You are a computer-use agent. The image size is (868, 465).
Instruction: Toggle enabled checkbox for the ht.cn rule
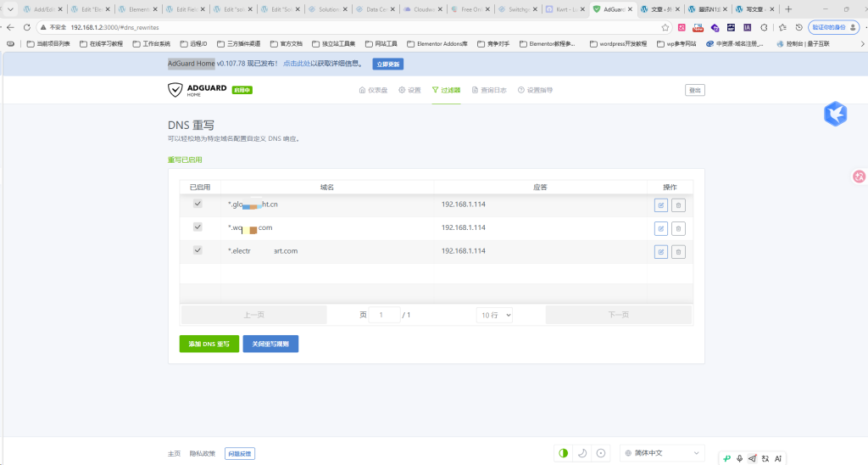(198, 204)
